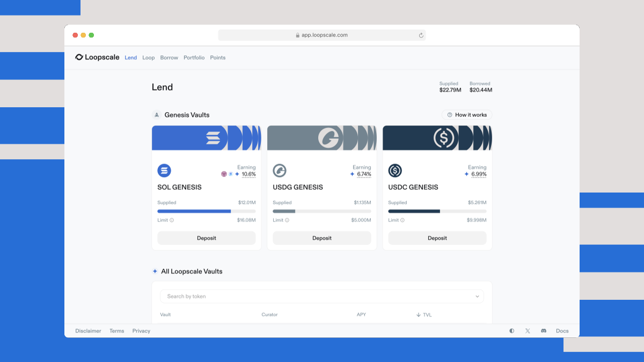Click the purple reward icon on SOL GENESIS
The height and width of the screenshot is (362, 644).
pos(224,174)
